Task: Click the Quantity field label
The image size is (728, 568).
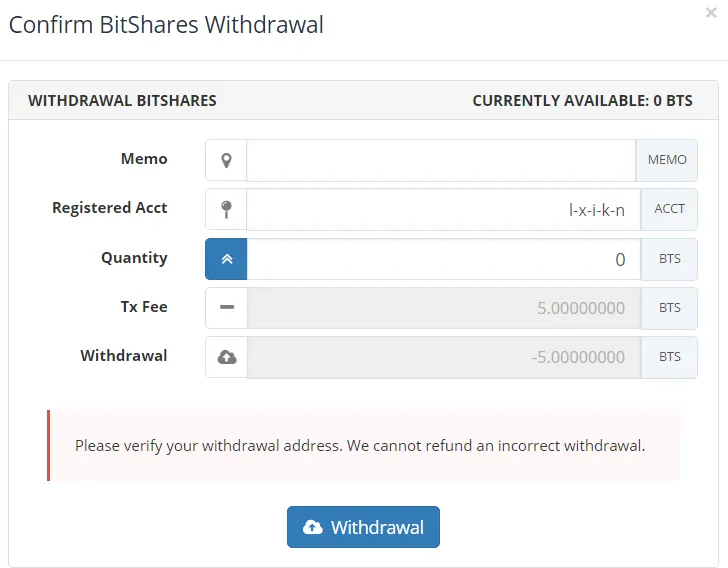Action: [134, 258]
